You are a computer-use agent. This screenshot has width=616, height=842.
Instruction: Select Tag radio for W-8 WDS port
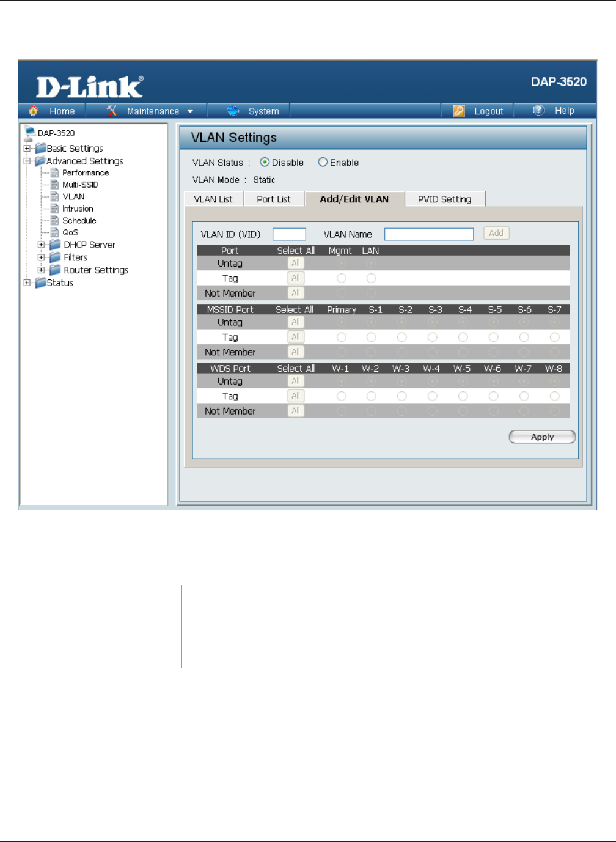click(x=554, y=396)
